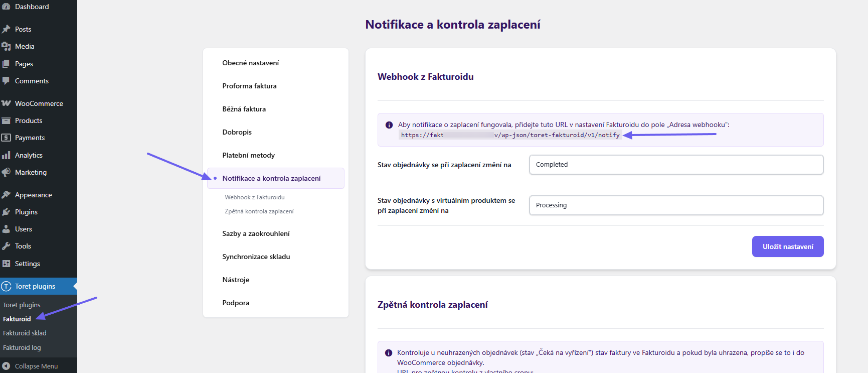Click the Media library icon
The image size is (868, 373).
click(6, 46)
